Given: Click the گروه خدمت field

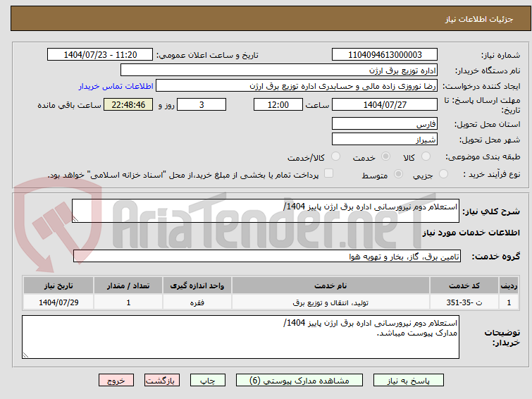Looking at the screenshot, I should coord(267,257).
